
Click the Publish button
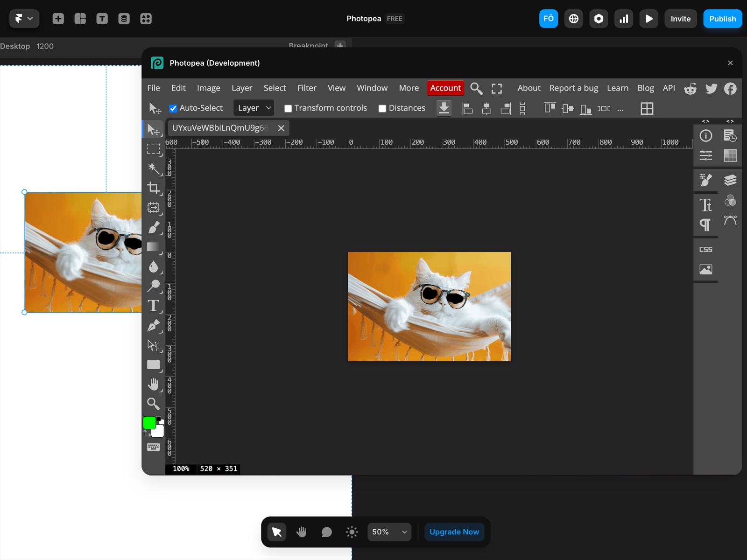pyautogui.click(x=722, y=19)
